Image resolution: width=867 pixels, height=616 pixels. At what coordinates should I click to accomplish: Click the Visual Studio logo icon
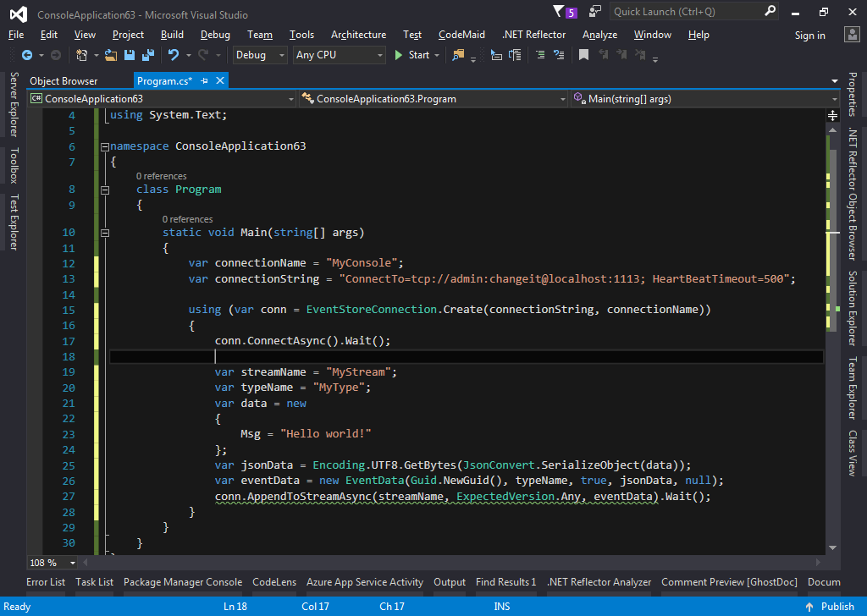coord(19,14)
